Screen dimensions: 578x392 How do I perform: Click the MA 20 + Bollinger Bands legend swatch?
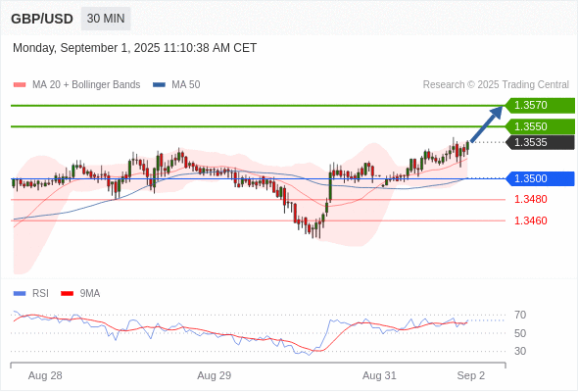(20, 85)
